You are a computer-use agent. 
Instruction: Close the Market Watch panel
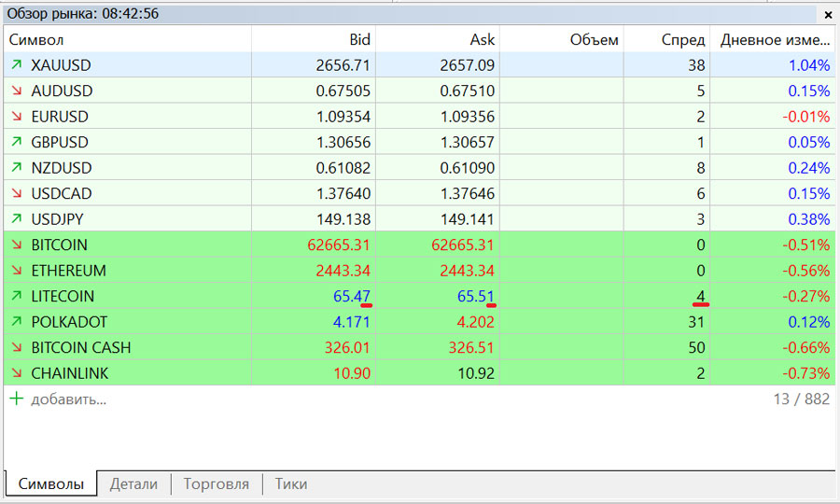pos(828,14)
